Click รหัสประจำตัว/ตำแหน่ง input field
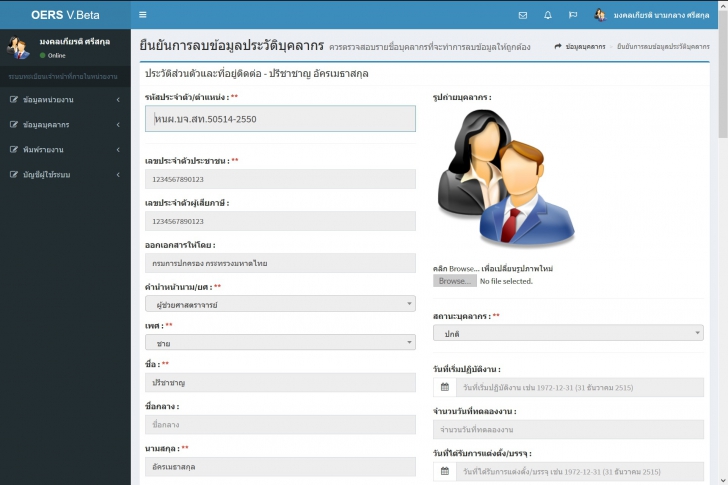Image resolution: width=728 pixels, height=485 pixels. pyautogui.click(x=280, y=119)
